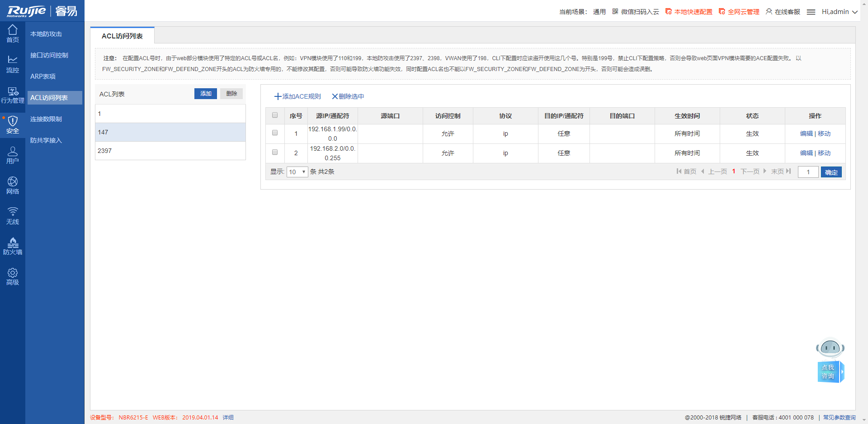Open the 行为管理 behavior management icon
This screenshot has width=868, height=424.
(13, 95)
